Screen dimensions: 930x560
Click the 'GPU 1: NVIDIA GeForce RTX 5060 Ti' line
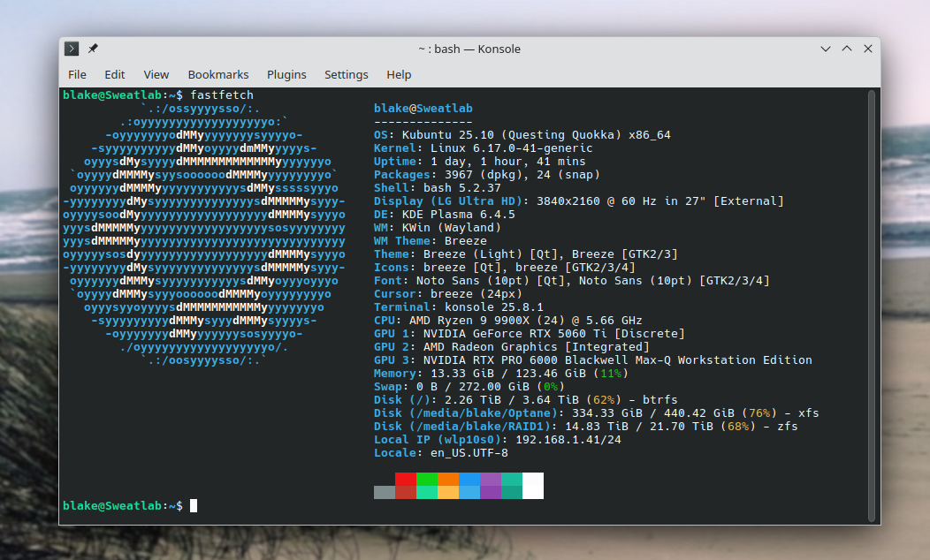pos(529,333)
